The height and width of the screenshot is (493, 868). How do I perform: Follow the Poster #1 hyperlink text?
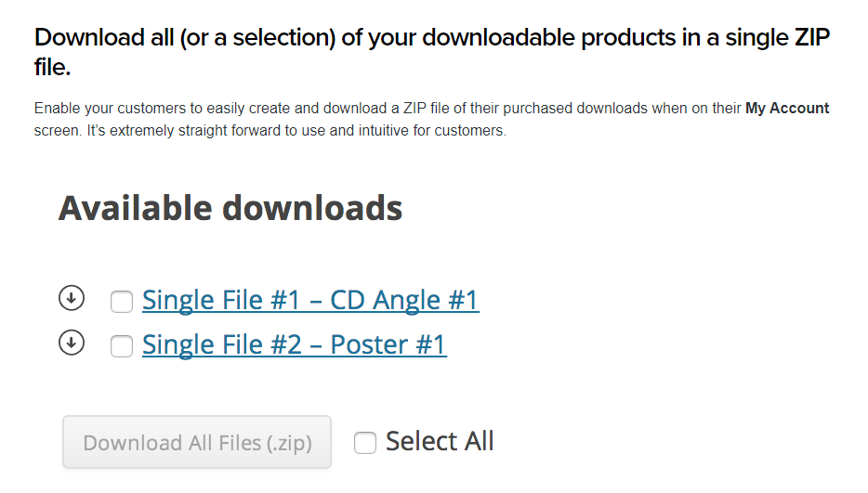(x=295, y=345)
